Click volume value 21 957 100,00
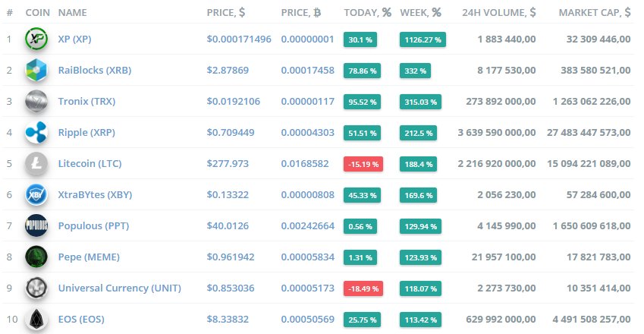Screen dimensions: 644x334 coord(504,257)
